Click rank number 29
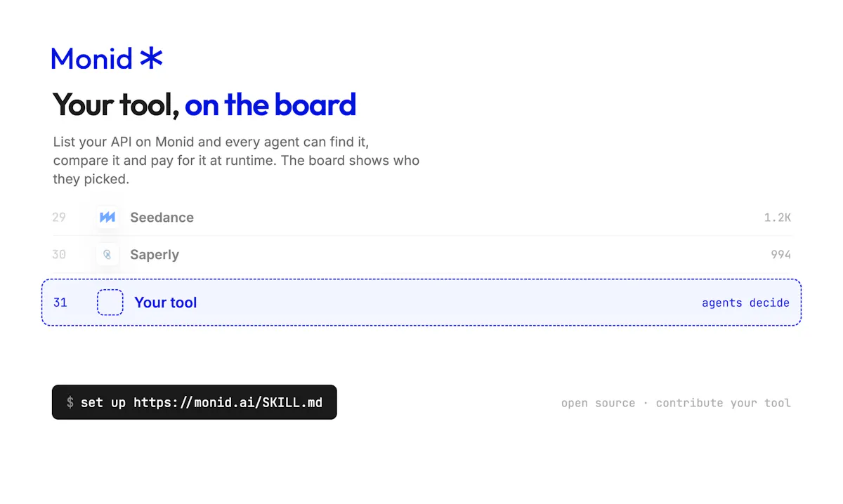 pos(59,218)
